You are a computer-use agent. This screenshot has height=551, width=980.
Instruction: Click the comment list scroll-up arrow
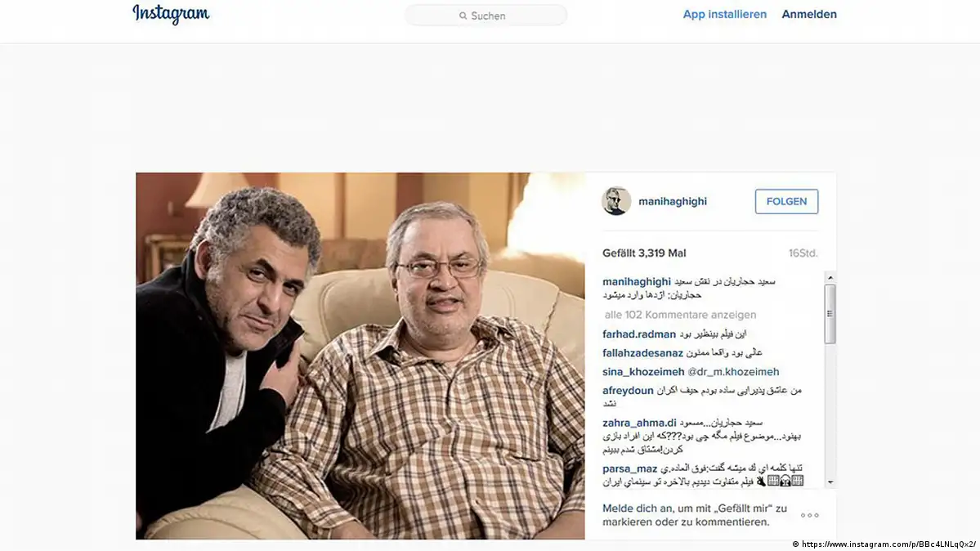pos(830,278)
